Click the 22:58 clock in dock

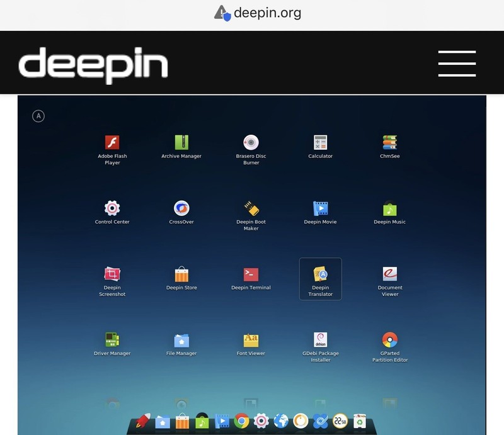point(340,421)
